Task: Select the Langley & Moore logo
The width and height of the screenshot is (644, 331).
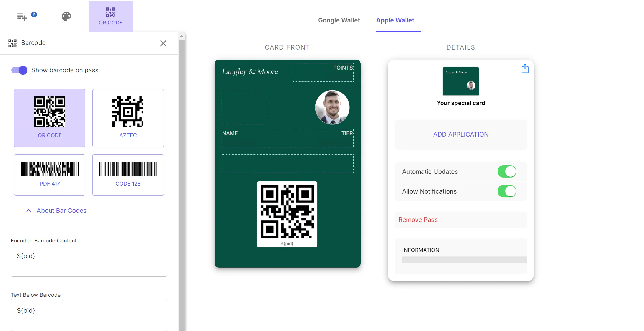Action: 250,72
